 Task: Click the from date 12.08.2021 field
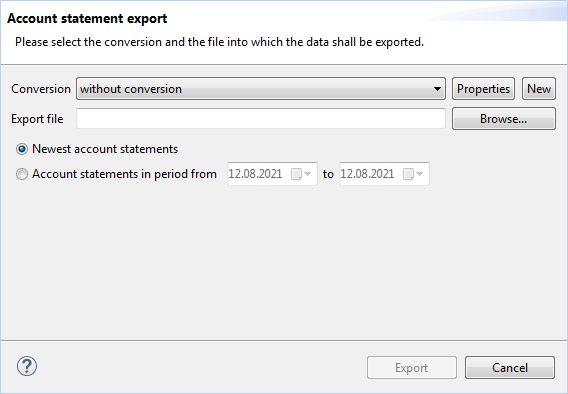click(x=272, y=174)
